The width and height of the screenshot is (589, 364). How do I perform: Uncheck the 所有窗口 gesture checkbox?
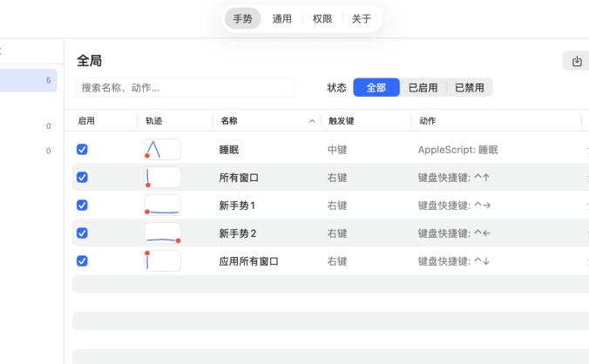coord(82,177)
